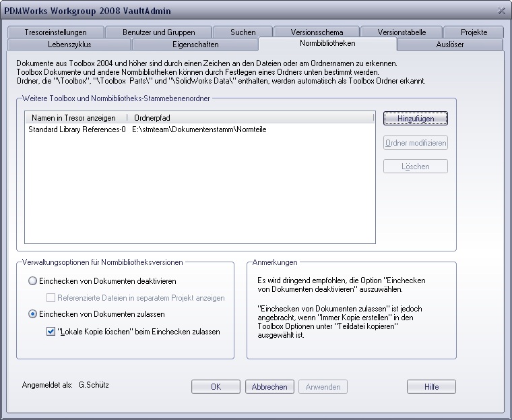Click the E:\stmteam\Dokumentenstamm\Normteile path

[199, 129]
